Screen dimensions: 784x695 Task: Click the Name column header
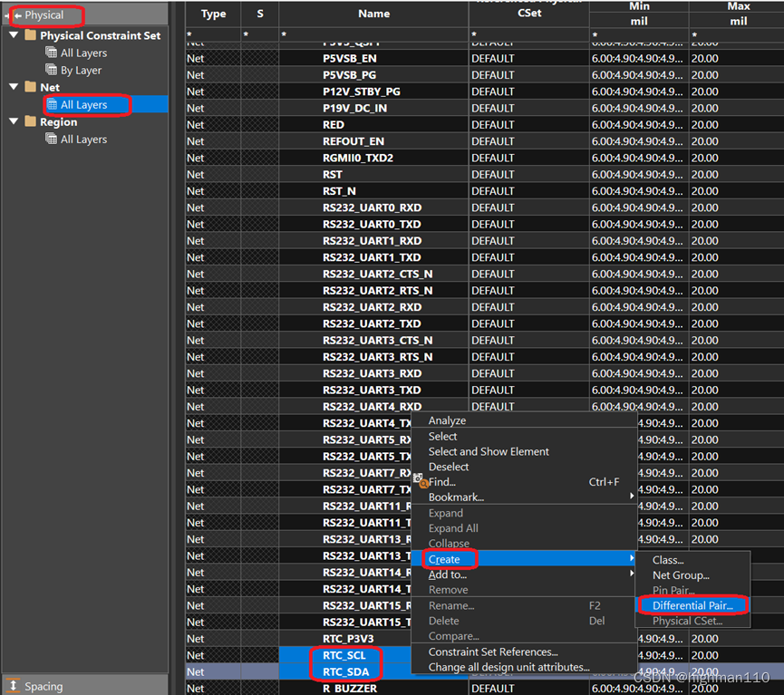373,14
